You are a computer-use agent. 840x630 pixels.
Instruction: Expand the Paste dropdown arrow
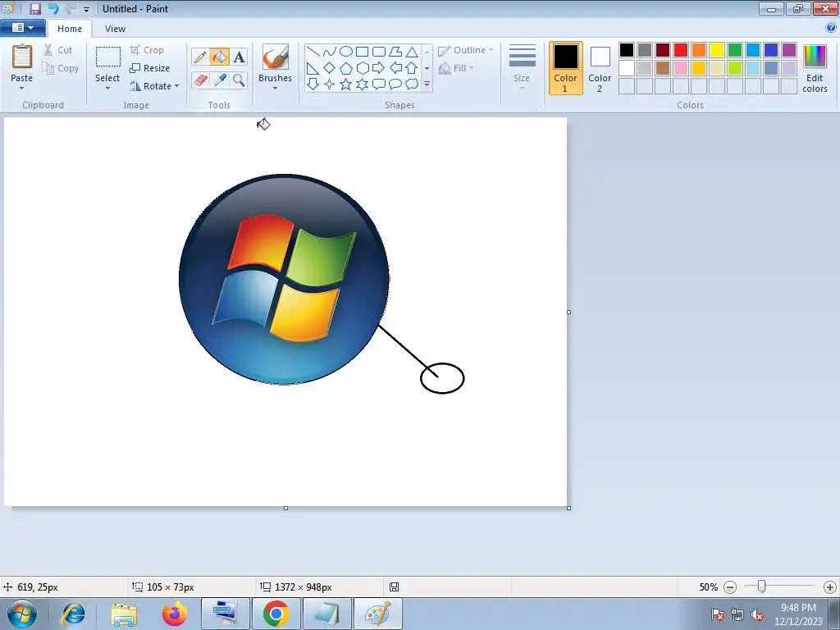(22, 89)
